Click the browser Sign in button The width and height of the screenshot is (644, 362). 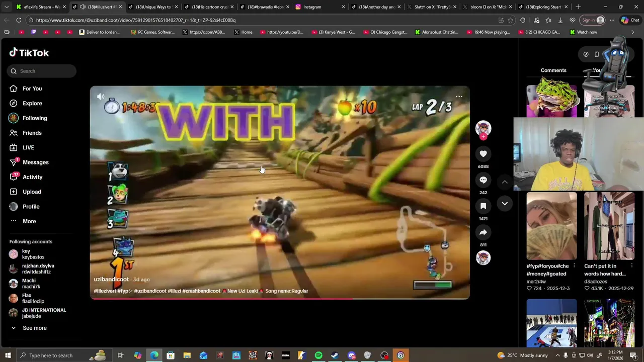(x=593, y=20)
